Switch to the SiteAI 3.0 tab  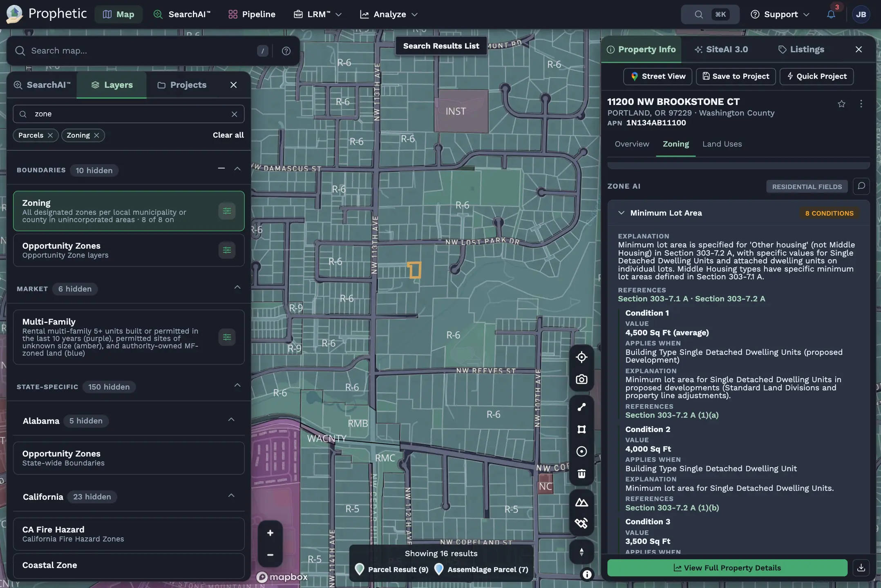pos(721,49)
